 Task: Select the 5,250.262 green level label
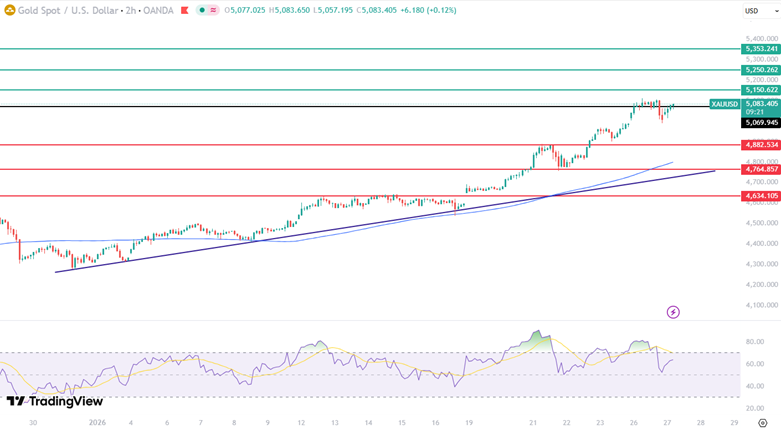[760, 70]
